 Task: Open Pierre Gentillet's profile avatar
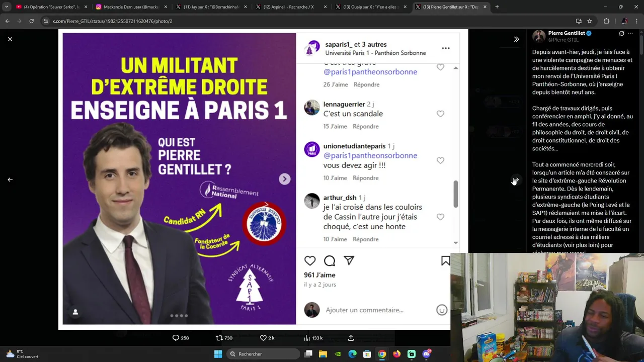tap(539, 36)
